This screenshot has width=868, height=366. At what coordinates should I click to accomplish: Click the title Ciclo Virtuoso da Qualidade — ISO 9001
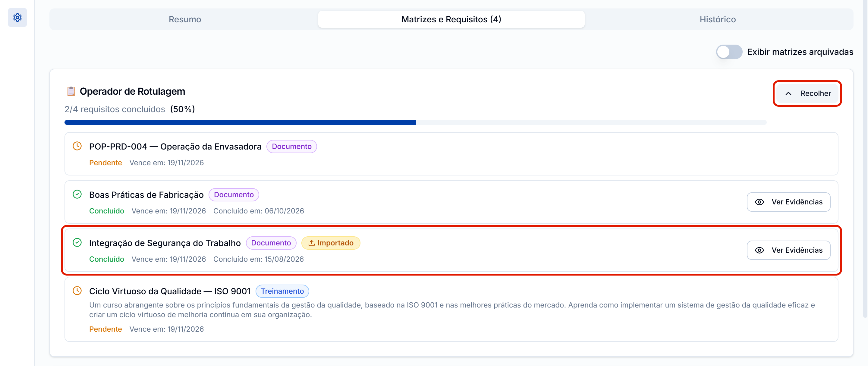[170, 291]
